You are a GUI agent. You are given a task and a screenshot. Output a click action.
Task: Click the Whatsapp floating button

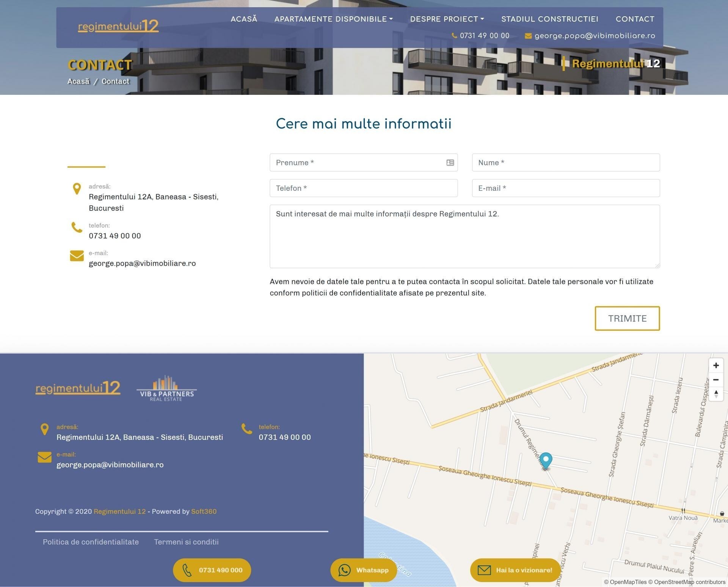pos(364,570)
